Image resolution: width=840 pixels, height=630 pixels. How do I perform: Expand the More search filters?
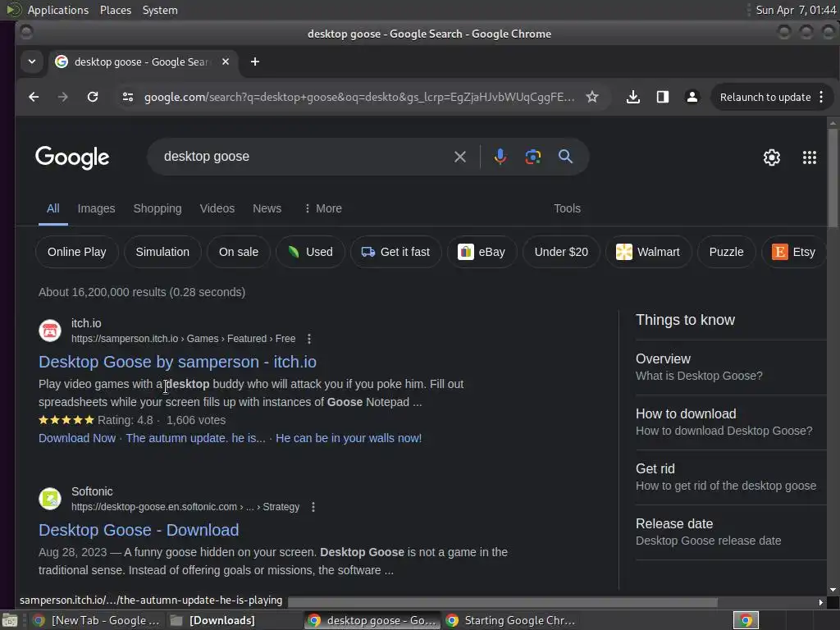click(x=323, y=208)
